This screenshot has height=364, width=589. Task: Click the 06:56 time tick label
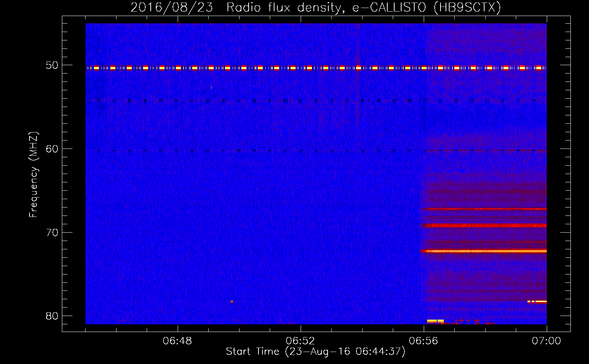(423, 341)
